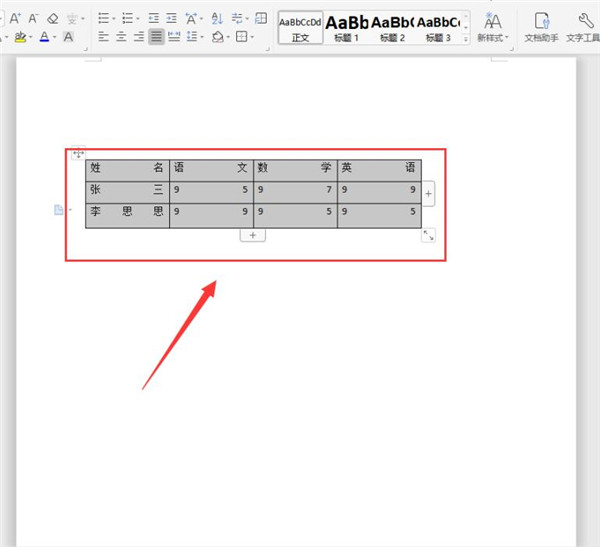The width and height of the screenshot is (600, 547).
Task: Select the 标题 1 style
Action: [x=346, y=28]
